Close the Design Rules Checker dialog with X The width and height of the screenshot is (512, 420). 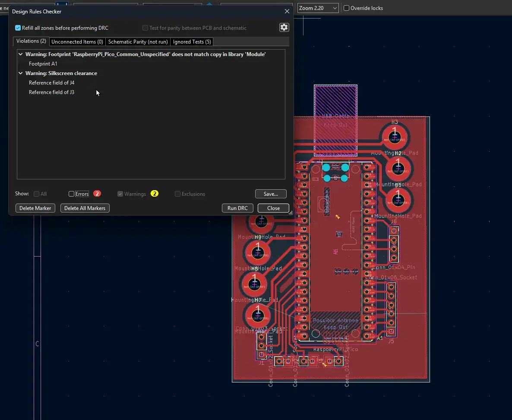(287, 12)
